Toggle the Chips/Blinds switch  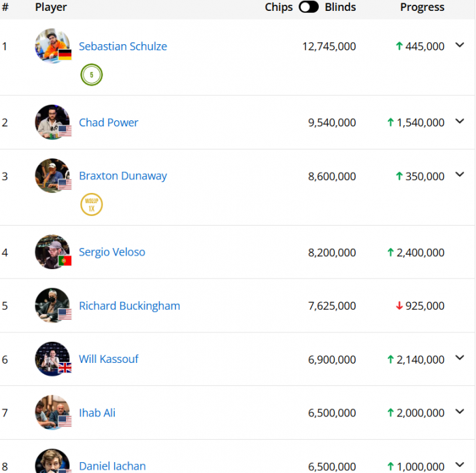(309, 7)
